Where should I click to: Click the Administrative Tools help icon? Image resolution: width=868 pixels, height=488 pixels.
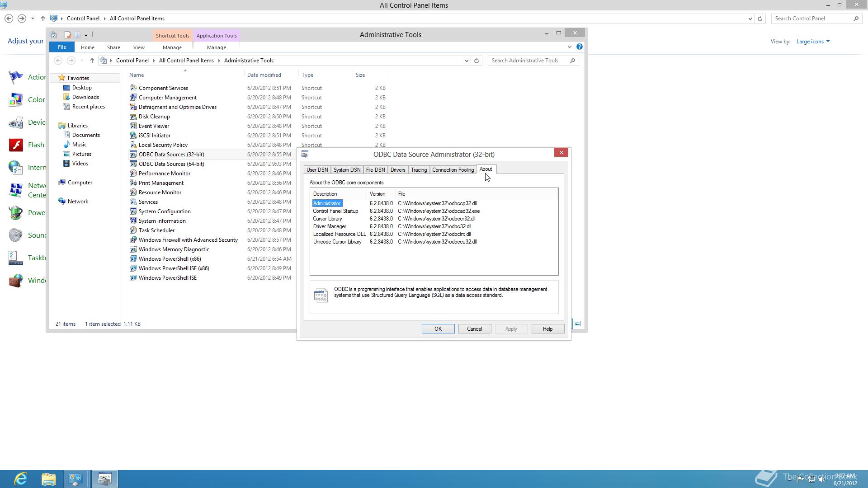[x=579, y=47]
